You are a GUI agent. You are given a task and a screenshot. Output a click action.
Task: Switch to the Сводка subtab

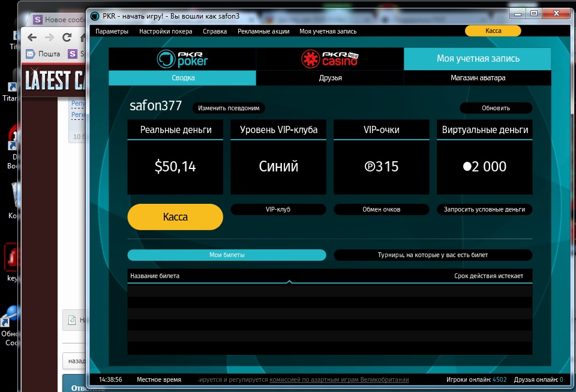(182, 78)
